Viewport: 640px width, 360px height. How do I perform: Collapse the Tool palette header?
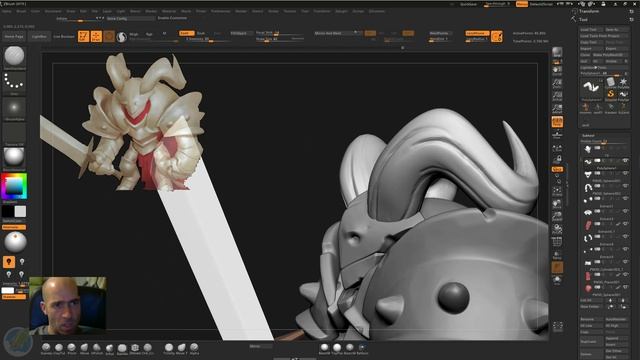pos(583,20)
